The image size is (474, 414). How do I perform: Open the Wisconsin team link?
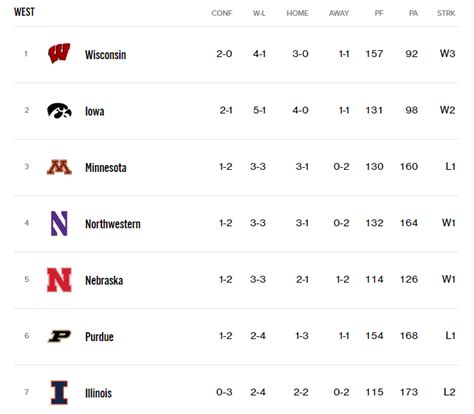tap(105, 55)
